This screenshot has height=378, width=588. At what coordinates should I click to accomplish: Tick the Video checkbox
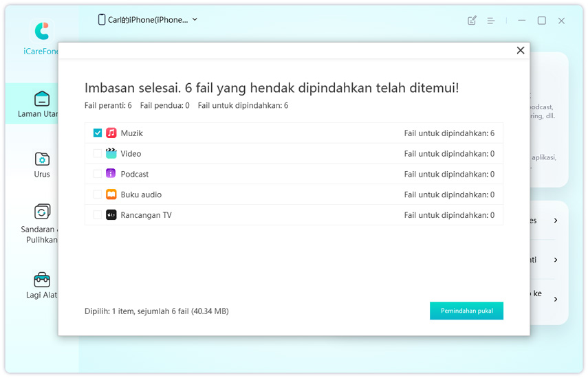[x=98, y=153]
